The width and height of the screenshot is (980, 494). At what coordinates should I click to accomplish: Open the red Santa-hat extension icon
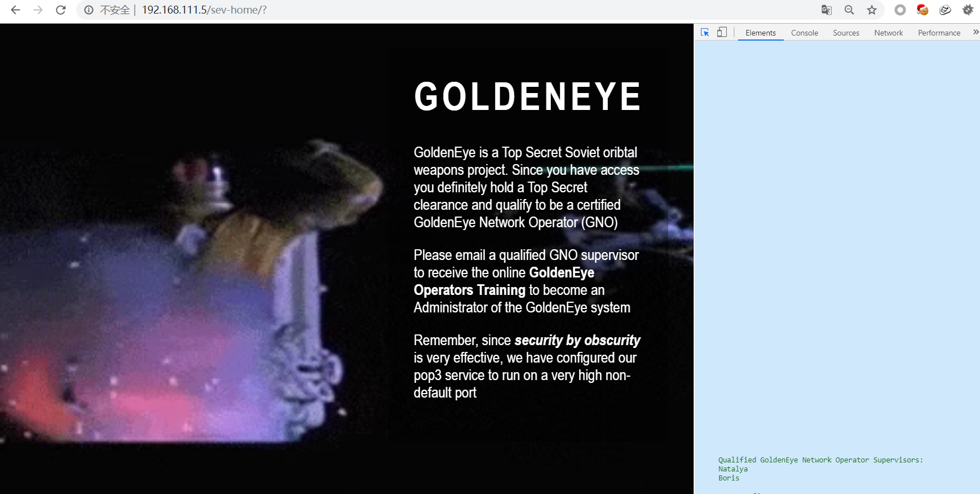click(922, 10)
